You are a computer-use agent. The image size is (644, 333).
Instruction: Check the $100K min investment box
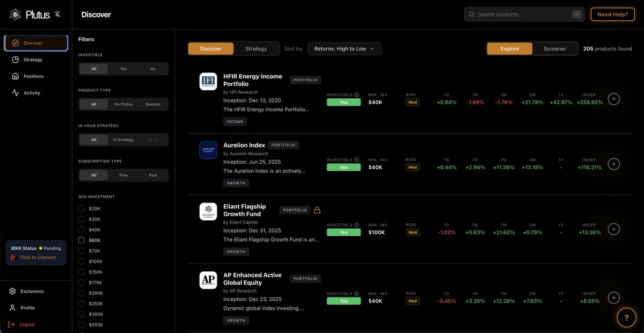(x=81, y=261)
